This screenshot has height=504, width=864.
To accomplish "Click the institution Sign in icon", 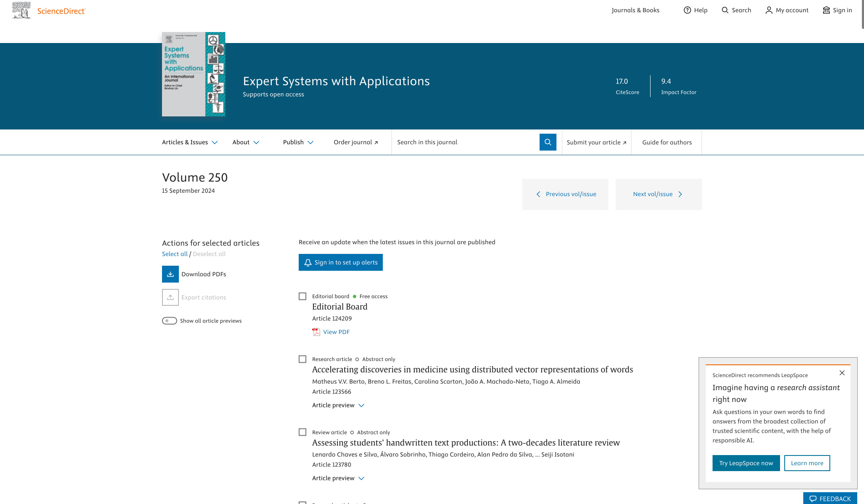I will click(x=826, y=10).
